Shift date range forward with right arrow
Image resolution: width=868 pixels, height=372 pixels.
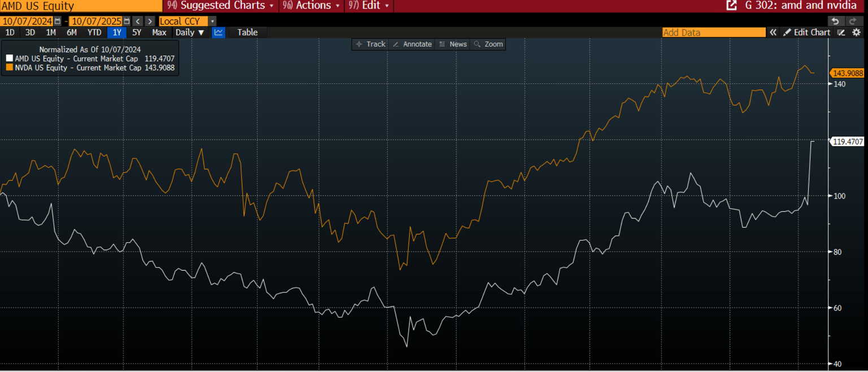(x=150, y=21)
